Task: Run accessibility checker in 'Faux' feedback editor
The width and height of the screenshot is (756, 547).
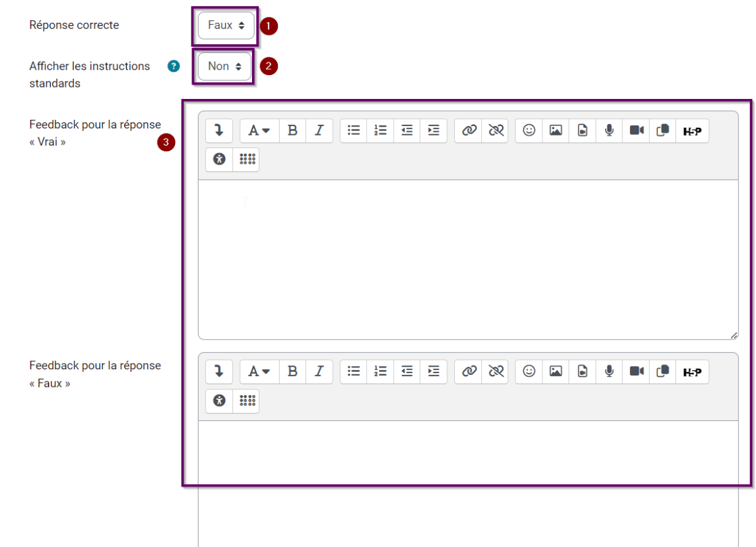Action: [x=219, y=401]
